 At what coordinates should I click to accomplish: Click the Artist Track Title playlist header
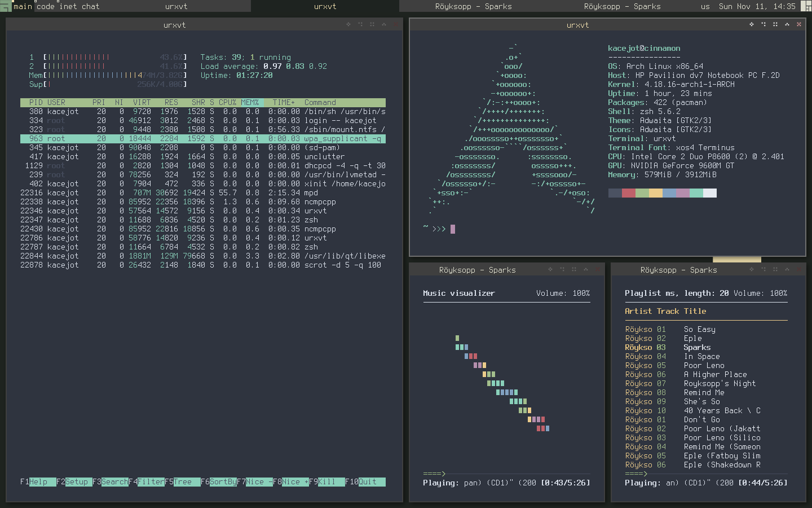[x=665, y=311]
